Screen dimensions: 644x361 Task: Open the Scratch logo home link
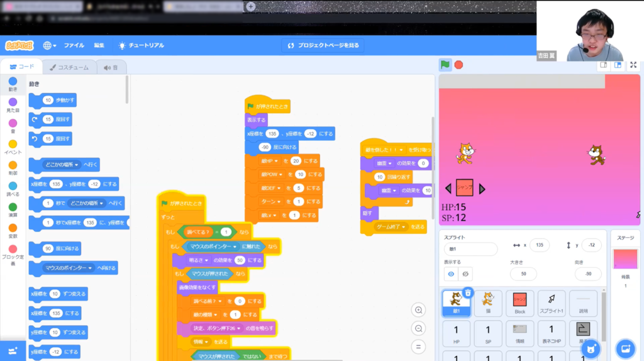coord(19,45)
